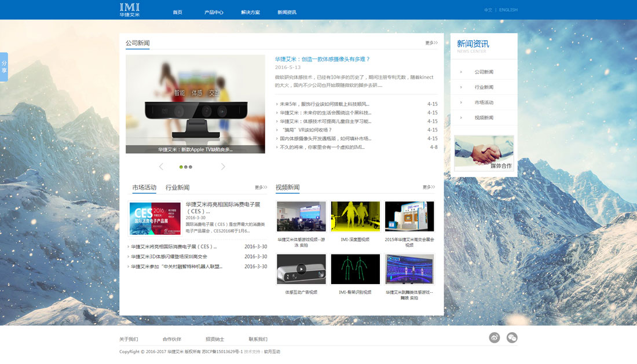Open news item 华捷艾米：未来你的生活会围绕这个黑科技
Screen dimensions: 637x364
325,113
